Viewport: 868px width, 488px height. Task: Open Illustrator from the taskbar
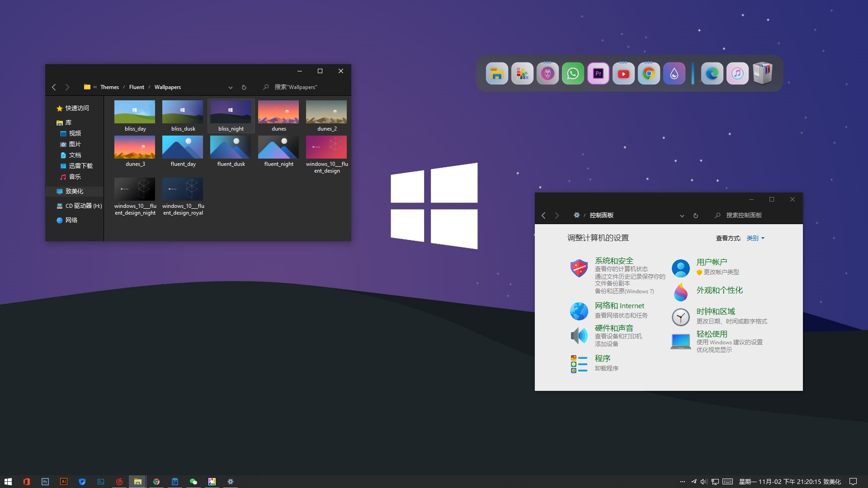pos(63,482)
